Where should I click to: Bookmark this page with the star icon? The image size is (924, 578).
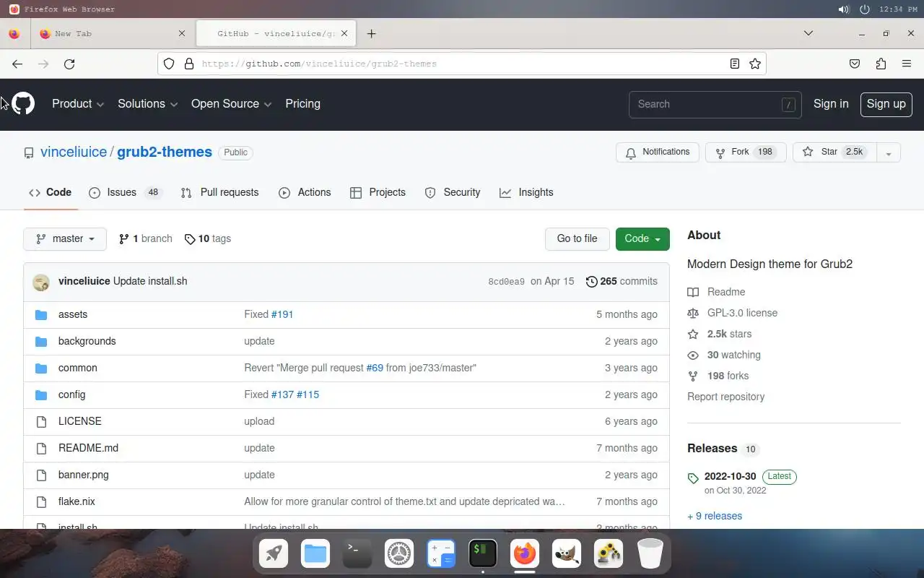click(x=755, y=64)
